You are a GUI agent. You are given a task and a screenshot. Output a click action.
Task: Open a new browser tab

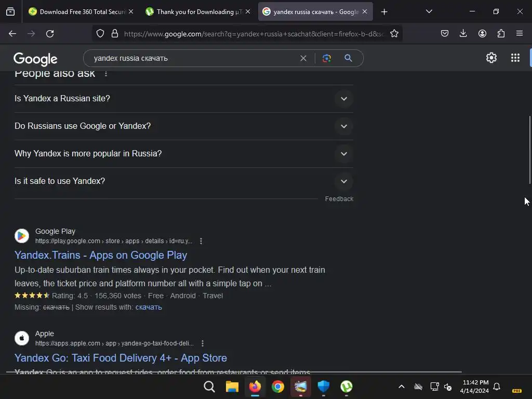click(x=384, y=12)
